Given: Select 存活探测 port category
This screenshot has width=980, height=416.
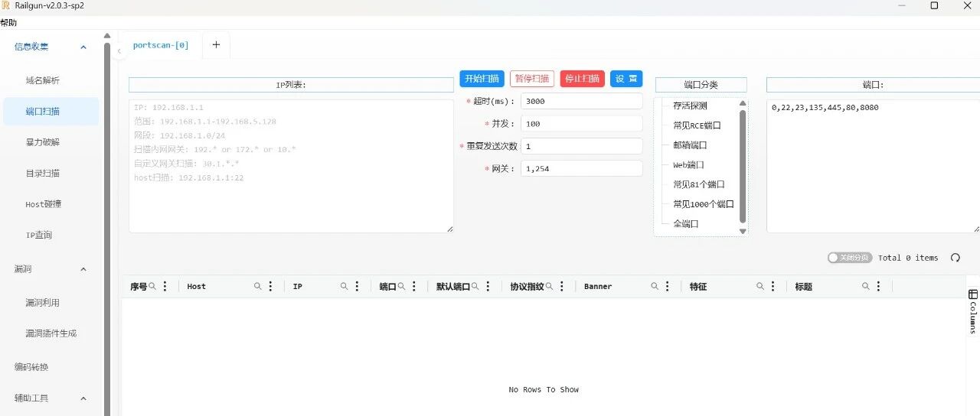Looking at the screenshot, I should point(690,106).
